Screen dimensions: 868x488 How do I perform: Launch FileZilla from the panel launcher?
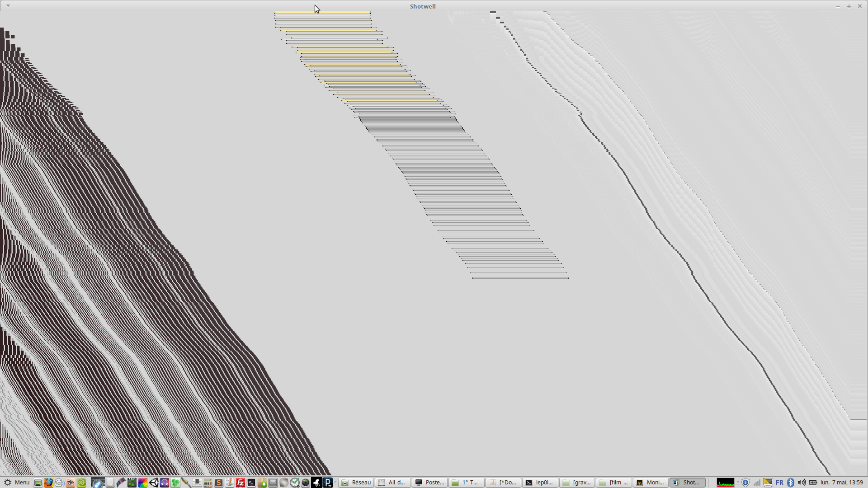241,483
